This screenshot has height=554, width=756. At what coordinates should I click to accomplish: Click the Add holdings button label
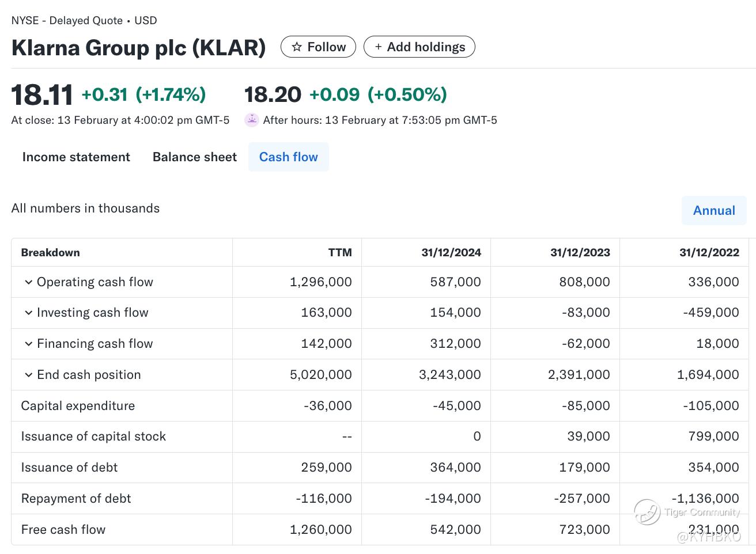point(426,47)
